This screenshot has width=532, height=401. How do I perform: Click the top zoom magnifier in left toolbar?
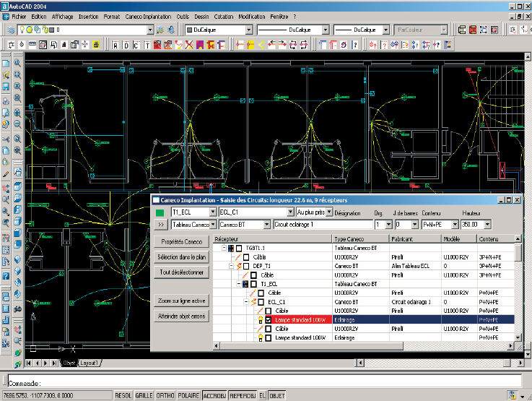coord(17,63)
